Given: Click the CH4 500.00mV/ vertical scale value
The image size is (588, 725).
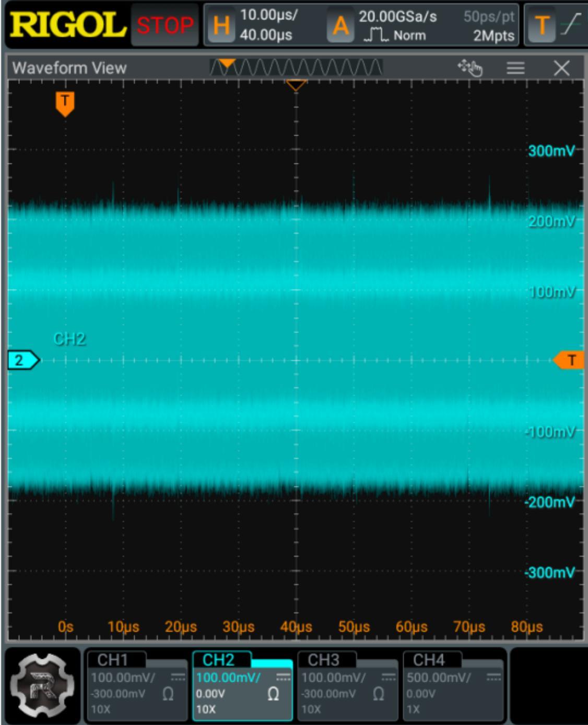Looking at the screenshot, I should tap(439, 678).
